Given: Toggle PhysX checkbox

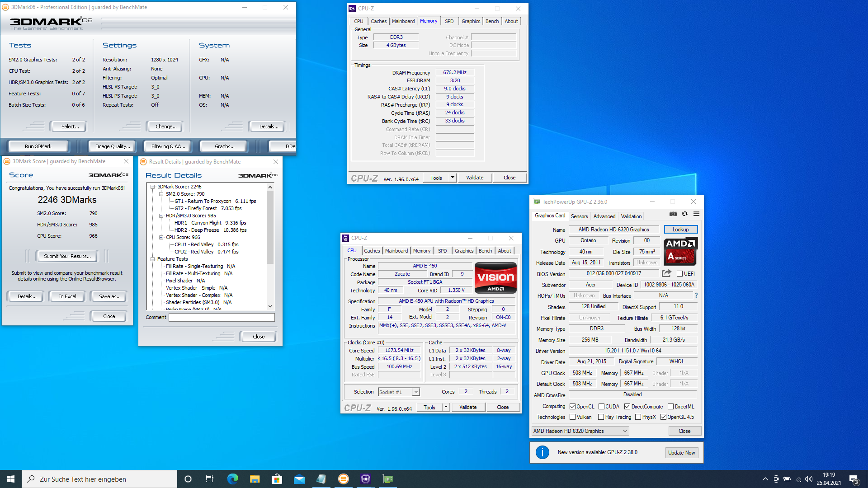Looking at the screenshot, I should click(x=638, y=417).
